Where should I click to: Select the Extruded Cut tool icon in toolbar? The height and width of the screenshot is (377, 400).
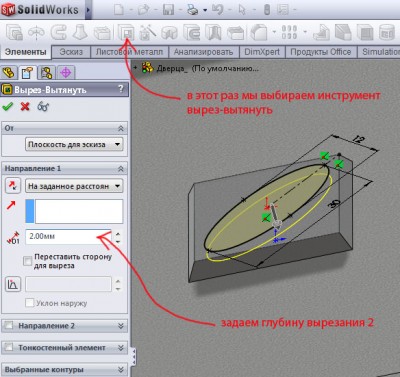click(126, 33)
